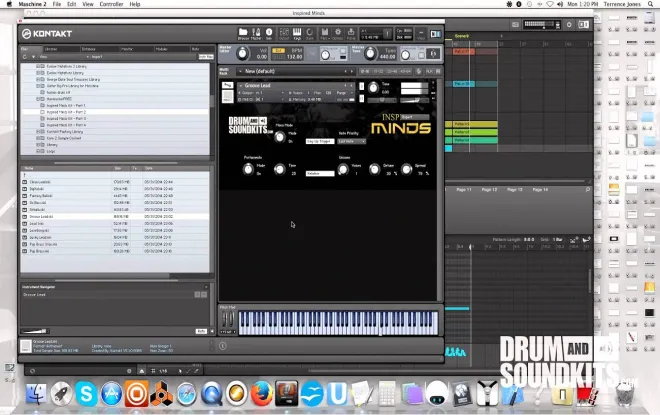Screen dimensions: 660x415
Task: Click the Spotlight search icon in menu bar
Action: [x=650, y=4]
